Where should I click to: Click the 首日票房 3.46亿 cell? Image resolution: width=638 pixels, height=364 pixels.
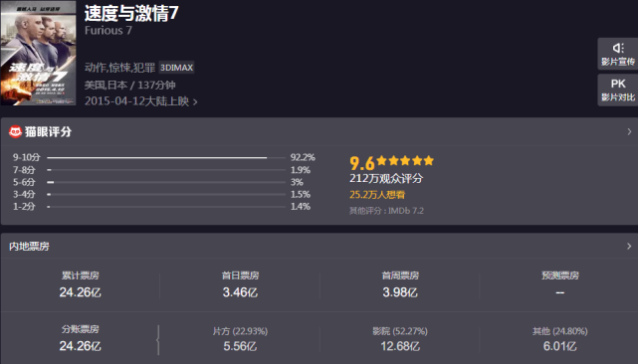coord(240,284)
